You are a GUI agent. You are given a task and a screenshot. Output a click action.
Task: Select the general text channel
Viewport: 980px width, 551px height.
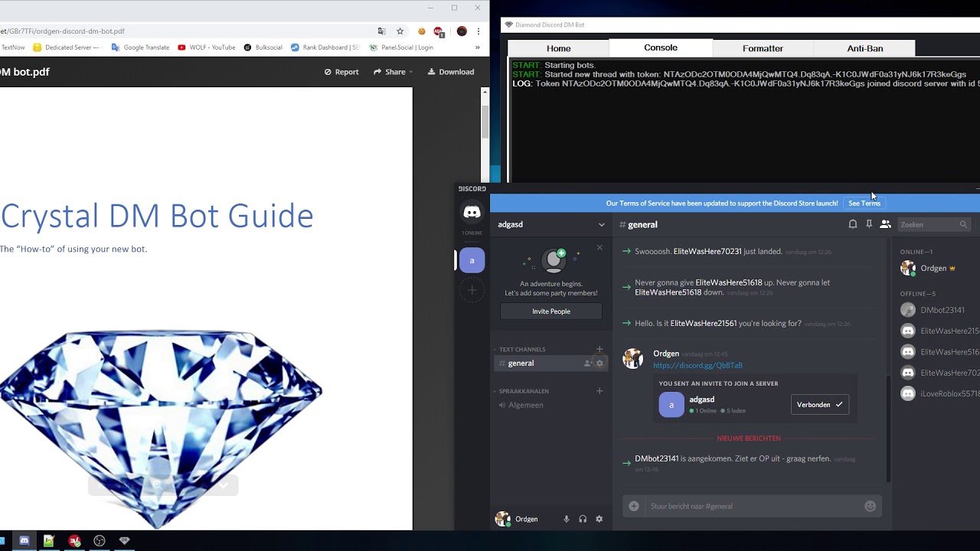click(551, 364)
